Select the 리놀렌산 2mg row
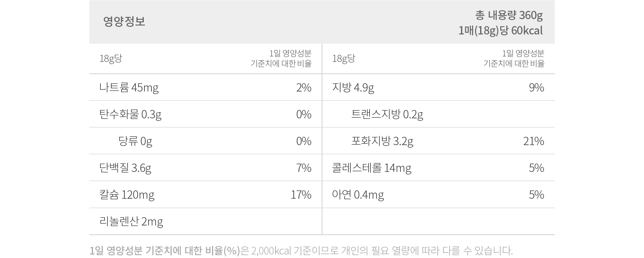The image size is (644, 258). point(205,221)
